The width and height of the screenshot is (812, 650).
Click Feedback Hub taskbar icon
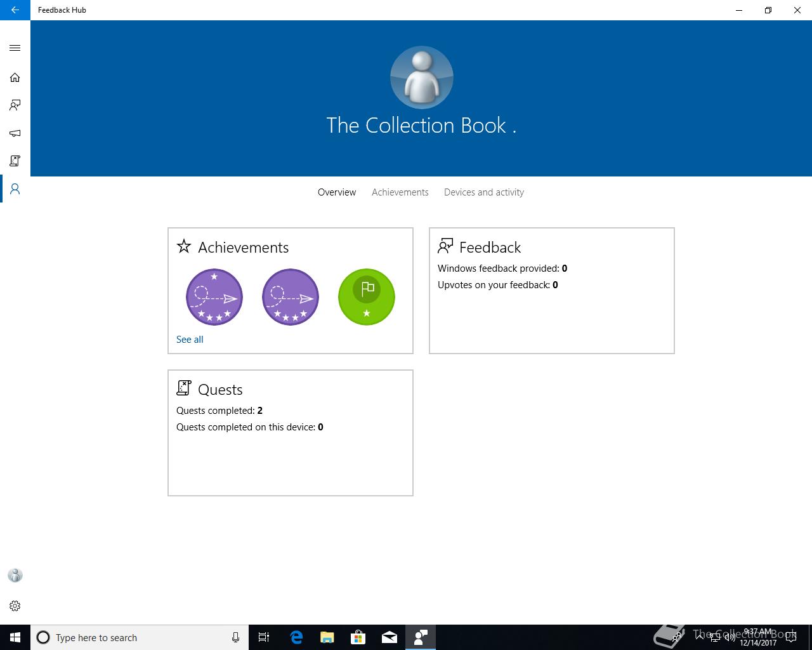point(421,637)
